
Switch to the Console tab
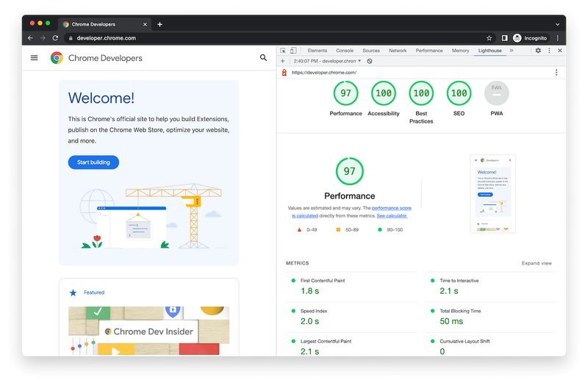pos(345,51)
